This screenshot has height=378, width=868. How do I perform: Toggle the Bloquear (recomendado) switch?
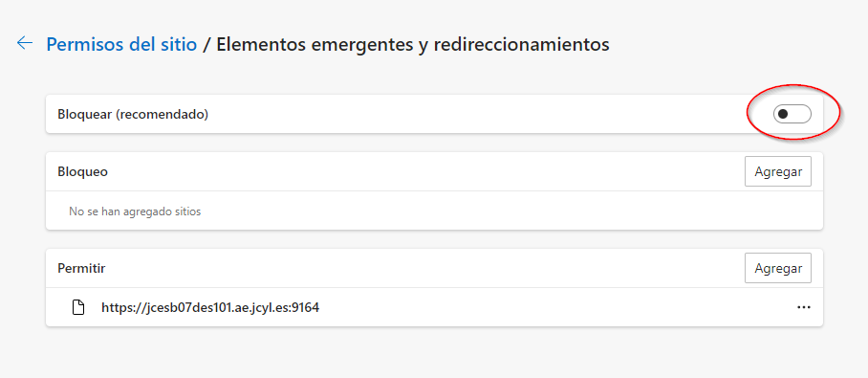click(792, 114)
